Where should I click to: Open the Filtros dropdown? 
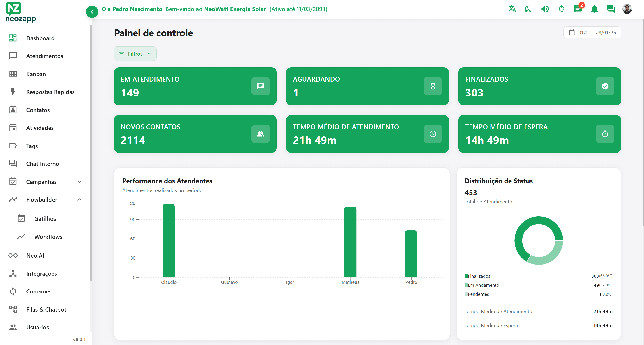pyautogui.click(x=135, y=53)
